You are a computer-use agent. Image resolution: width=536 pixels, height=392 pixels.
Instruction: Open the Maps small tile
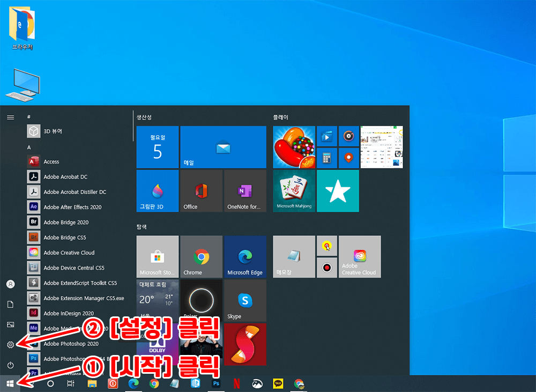[349, 158]
